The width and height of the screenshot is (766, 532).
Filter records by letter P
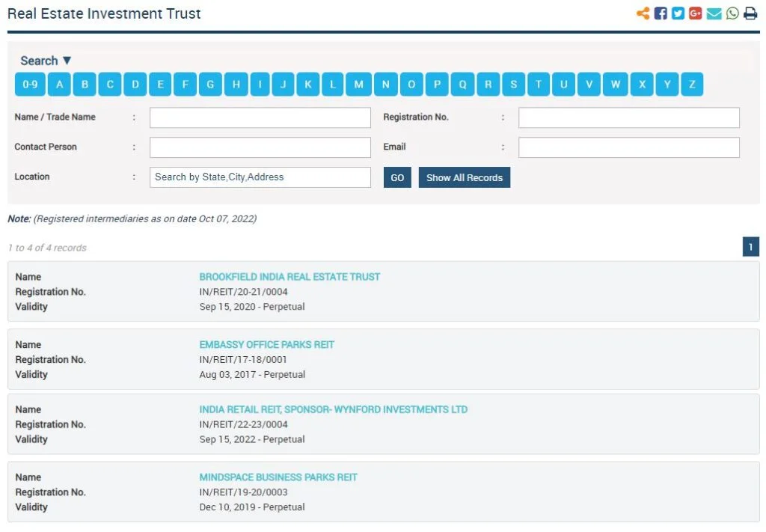[x=437, y=84]
